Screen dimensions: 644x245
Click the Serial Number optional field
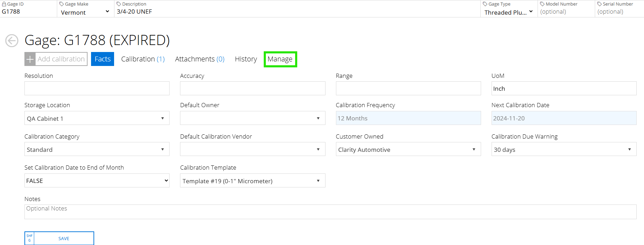click(620, 12)
